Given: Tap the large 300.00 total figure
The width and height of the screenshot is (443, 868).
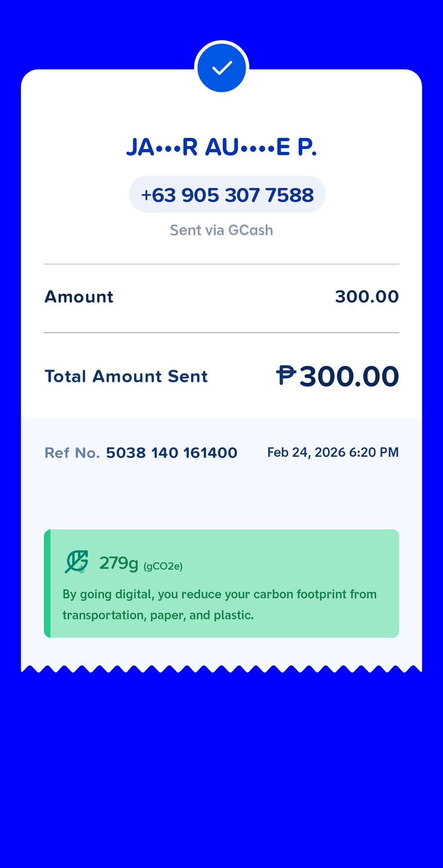Looking at the screenshot, I should (349, 376).
